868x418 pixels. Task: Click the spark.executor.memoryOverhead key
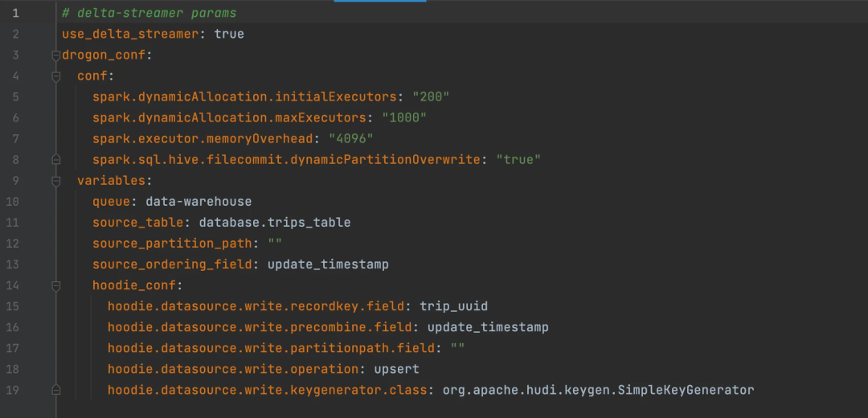203,138
